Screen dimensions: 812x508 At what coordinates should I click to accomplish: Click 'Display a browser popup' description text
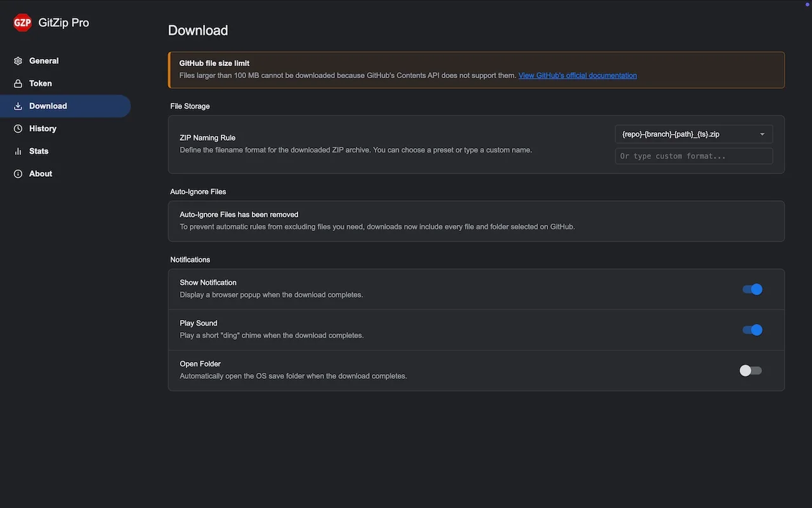click(x=272, y=295)
